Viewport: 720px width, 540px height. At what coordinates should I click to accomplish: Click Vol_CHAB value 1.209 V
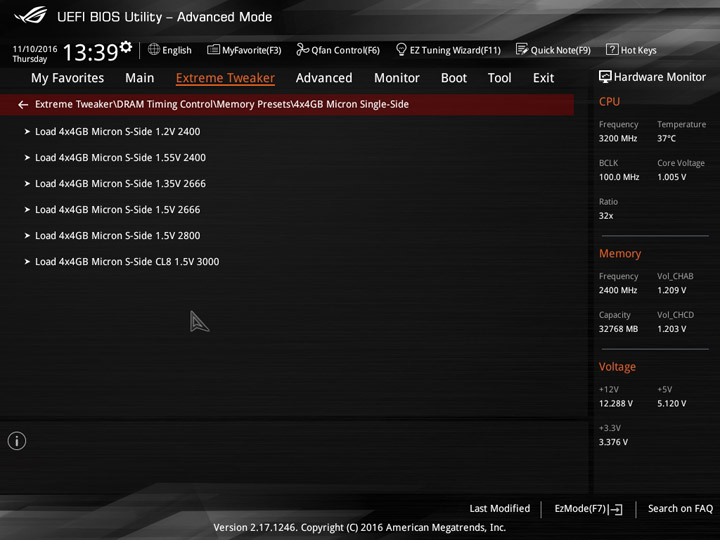[671, 290]
